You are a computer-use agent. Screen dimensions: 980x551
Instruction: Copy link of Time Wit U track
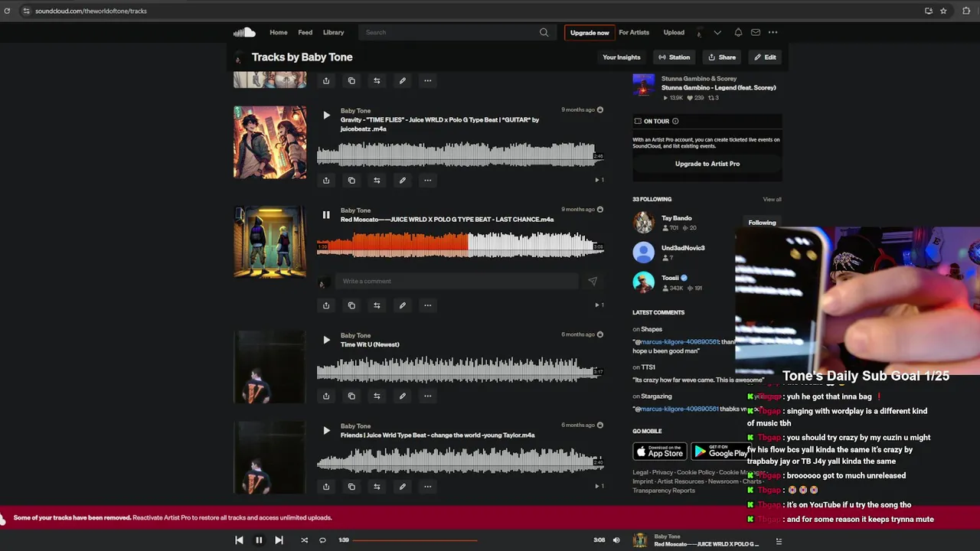click(351, 396)
